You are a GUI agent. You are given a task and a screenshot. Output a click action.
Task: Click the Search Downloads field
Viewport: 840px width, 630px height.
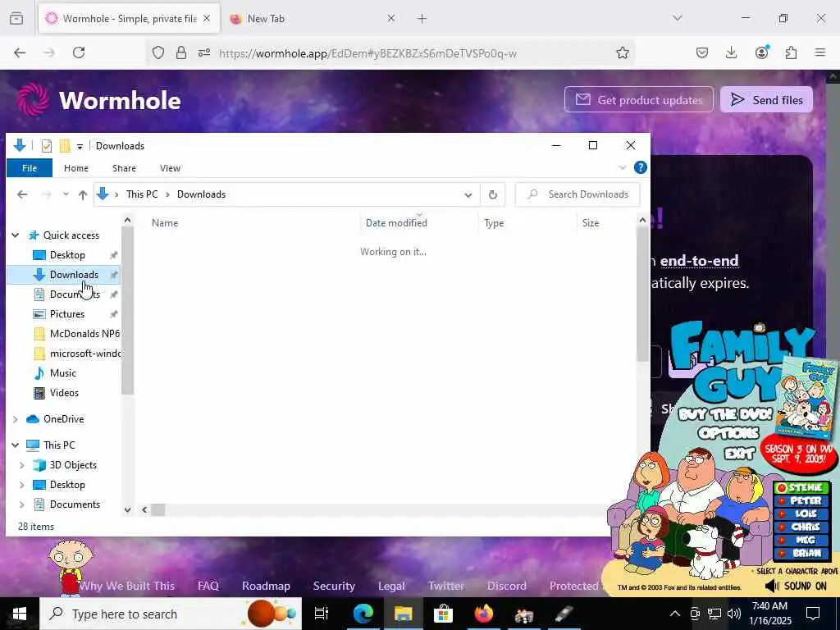click(577, 194)
